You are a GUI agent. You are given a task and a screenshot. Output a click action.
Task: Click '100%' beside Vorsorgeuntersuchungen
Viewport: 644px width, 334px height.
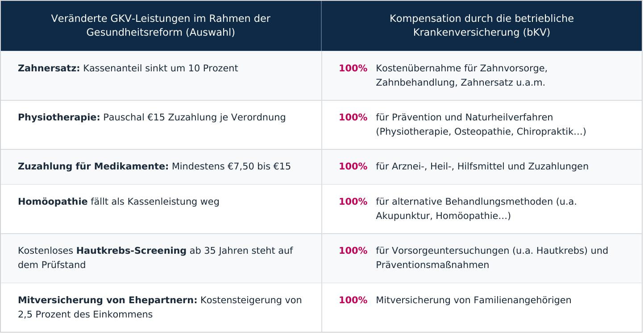click(353, 251)
